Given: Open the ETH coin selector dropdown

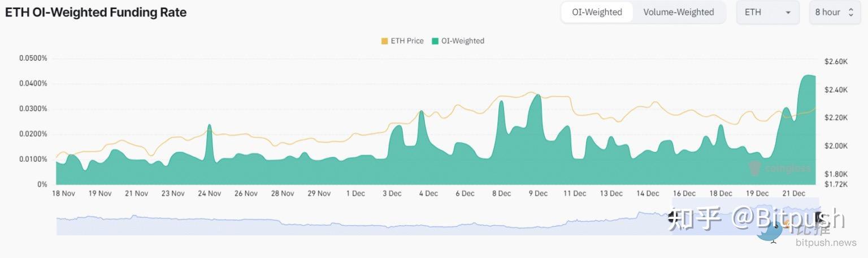Looking at the screenshot, I should pyautogui.click(x=767, y=12).
